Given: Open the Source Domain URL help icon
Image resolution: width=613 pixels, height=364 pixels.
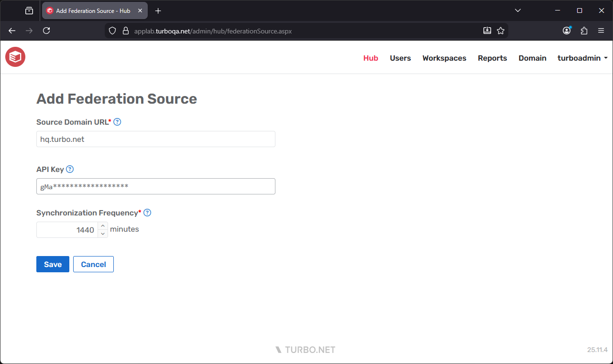Looking at the screenshot, I should click(x=117, y=122).
